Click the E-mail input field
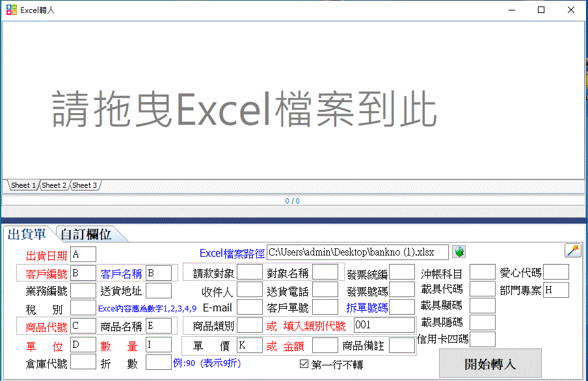This screenshot has height=381, width=588. (250, 307)
